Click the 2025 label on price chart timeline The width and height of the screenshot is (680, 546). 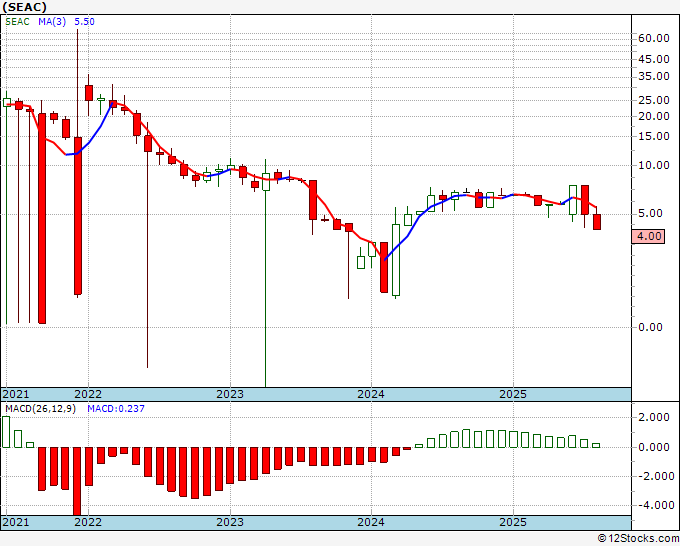click(513, 394)
